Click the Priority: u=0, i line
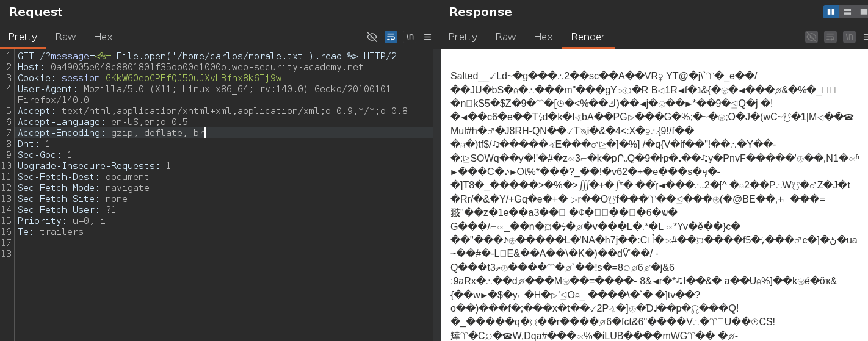The height and width of the screenshot is (341, 868). click(61, 221)
